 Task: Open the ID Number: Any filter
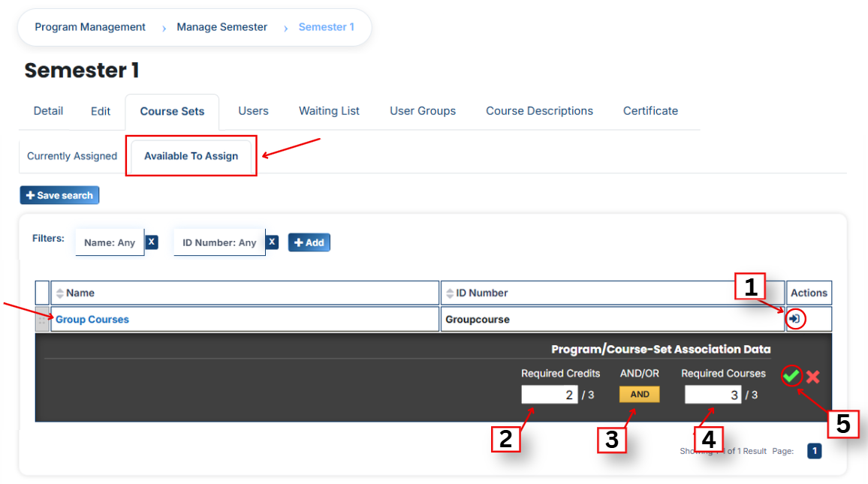(219, 242)
